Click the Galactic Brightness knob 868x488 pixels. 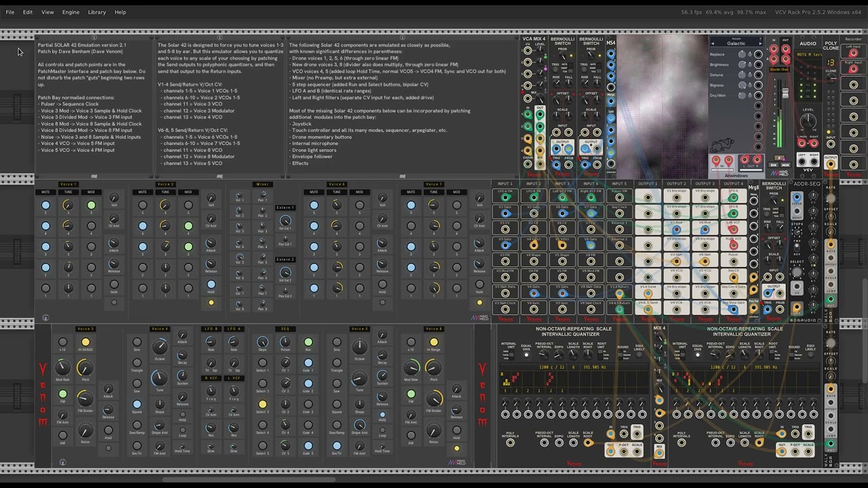tap(743, 64)
